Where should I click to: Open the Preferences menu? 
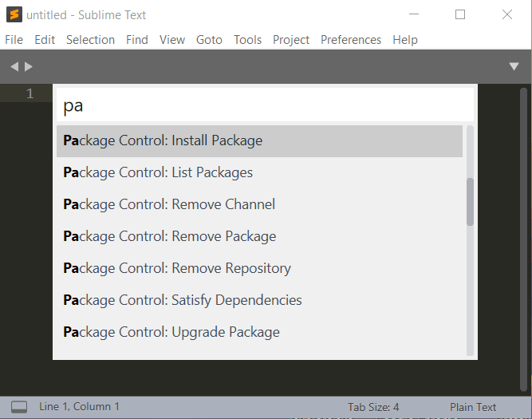click(351, 40)
